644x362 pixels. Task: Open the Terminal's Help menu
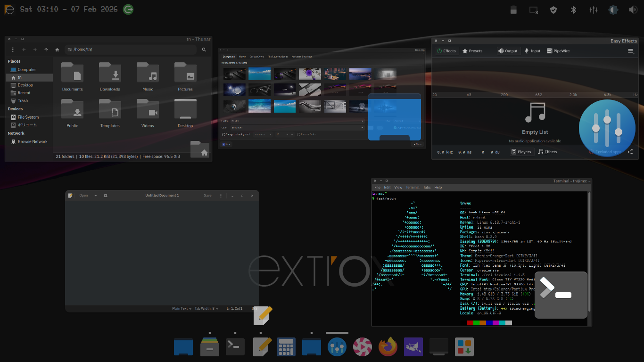coord(438,187)
